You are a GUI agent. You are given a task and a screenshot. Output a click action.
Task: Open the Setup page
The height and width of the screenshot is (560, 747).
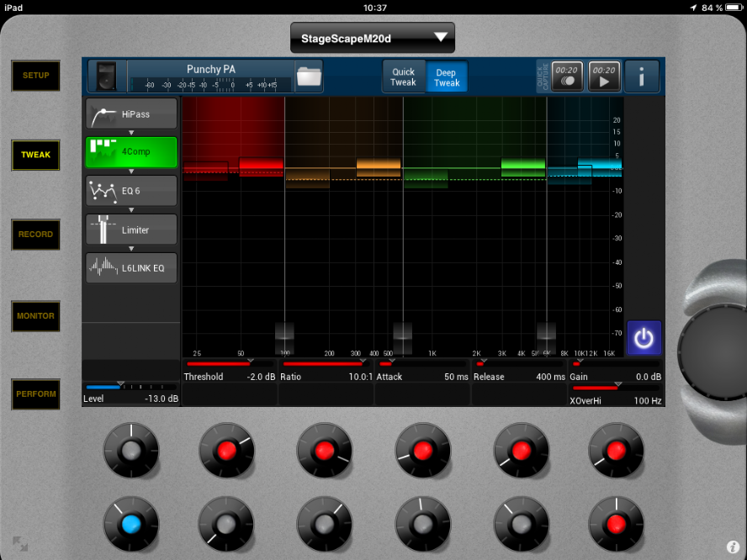point(35,76)
